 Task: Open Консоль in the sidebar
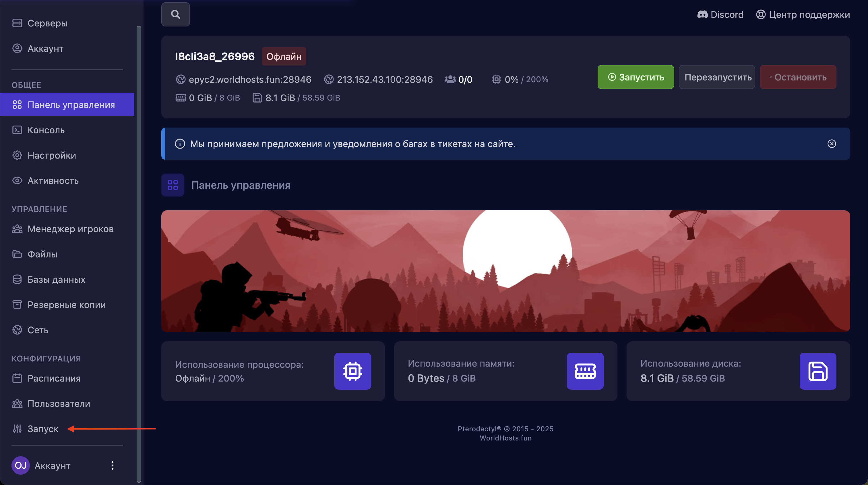point(46,130)
